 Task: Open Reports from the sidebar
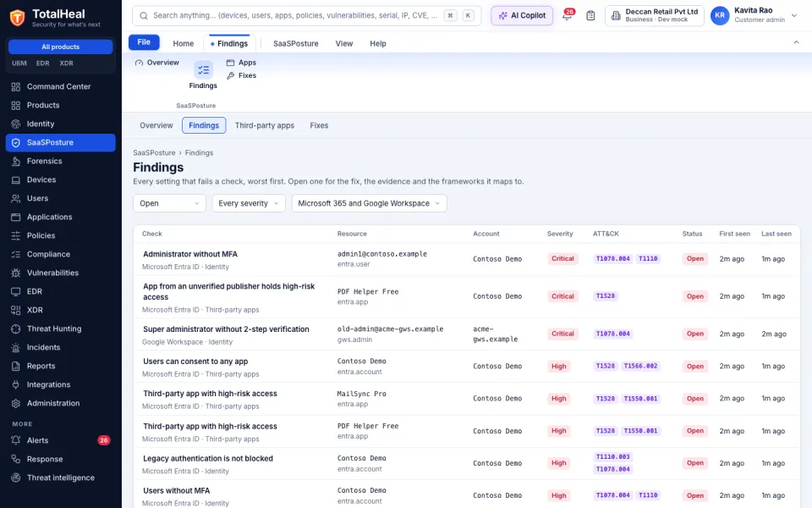pos(61,367)
